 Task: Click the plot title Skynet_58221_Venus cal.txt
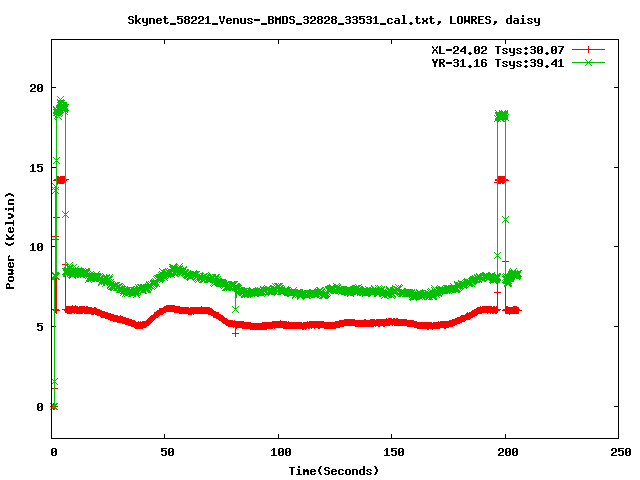click(x=334, y=20)
